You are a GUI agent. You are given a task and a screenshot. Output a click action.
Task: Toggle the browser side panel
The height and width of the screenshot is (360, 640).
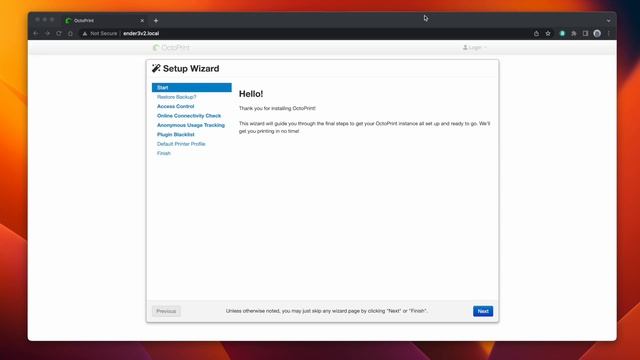click(x=585, y=33)
